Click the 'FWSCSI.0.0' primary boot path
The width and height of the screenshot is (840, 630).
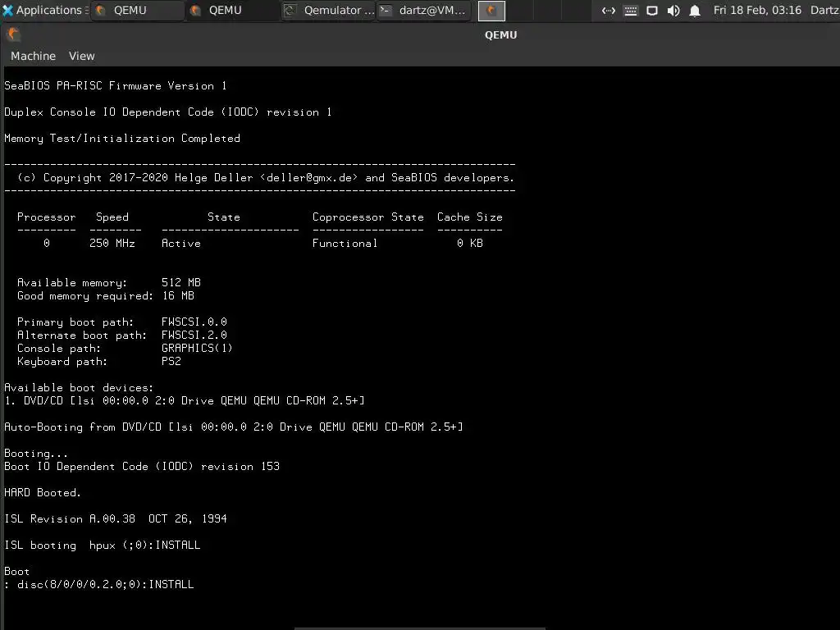(x=194, y=322)
